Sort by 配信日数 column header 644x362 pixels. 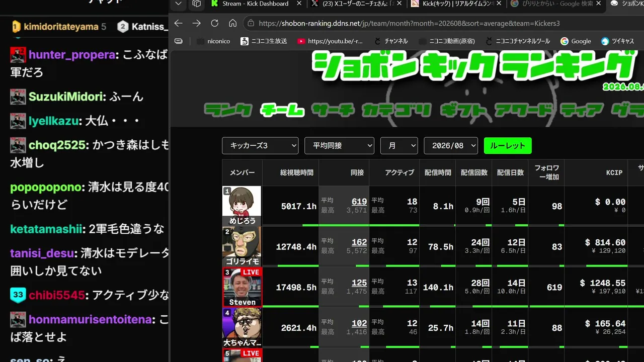pos(510,172)
